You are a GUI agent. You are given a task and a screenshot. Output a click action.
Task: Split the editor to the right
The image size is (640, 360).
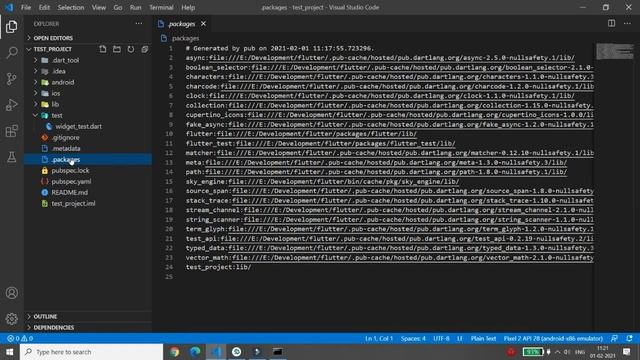tap(611, 23)
